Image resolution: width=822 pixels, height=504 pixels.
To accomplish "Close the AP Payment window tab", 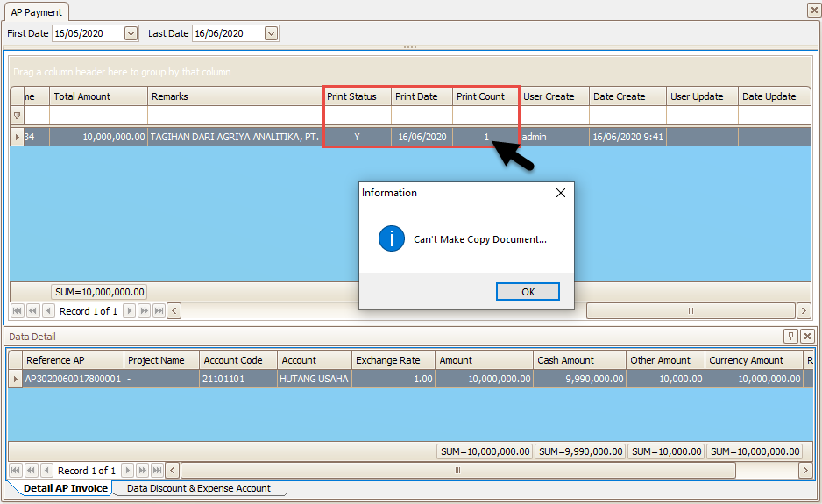I will point(813,10).
